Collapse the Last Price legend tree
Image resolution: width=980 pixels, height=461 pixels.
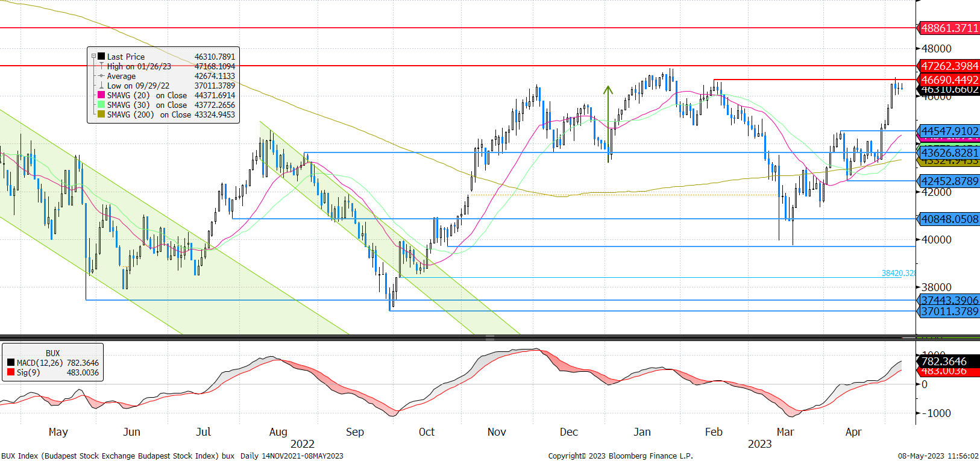[x=94, y=57]
